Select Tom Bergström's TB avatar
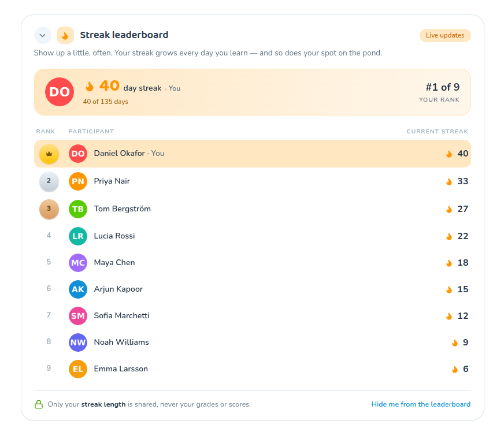This screenshot has height=428, width=504. 78,209
